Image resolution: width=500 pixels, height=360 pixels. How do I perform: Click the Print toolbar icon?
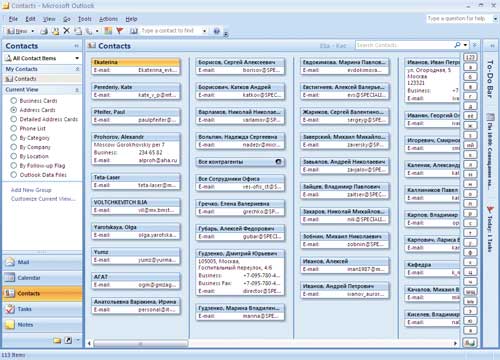(44, 31)
